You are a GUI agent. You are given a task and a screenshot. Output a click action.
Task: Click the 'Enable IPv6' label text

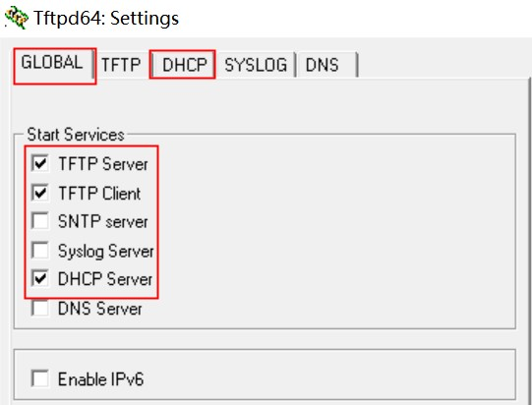100,379
